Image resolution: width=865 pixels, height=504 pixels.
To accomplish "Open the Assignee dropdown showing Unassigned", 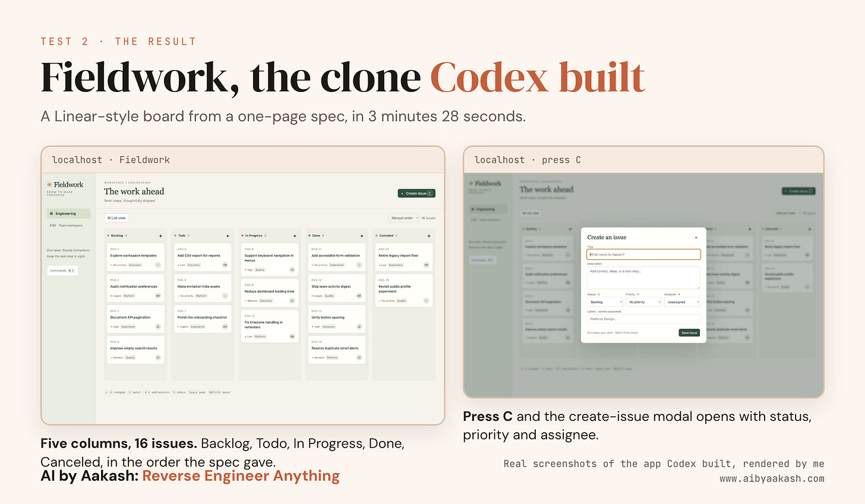I will click(x=682, y=302).
